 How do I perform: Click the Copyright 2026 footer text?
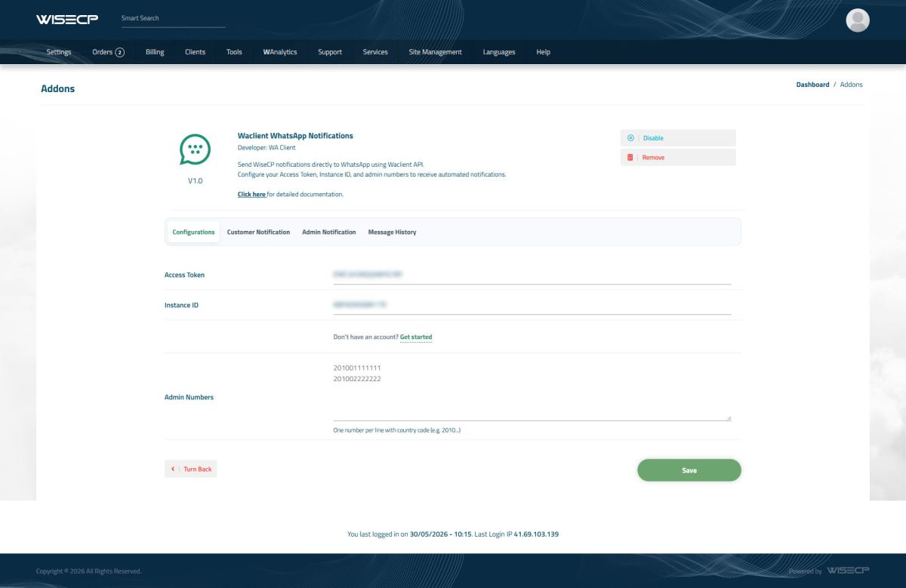(x=88, y=571)
